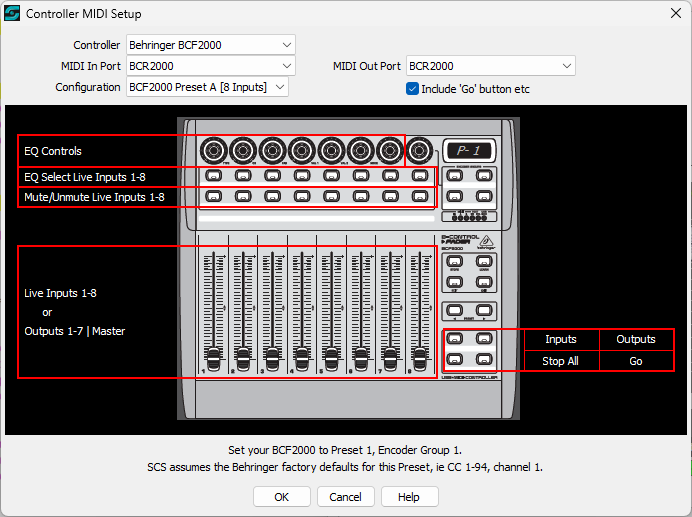Click the fourth rotary encoder knob
Image resolution: width=692 pixels, height=517 pixels.
point(302,151)
